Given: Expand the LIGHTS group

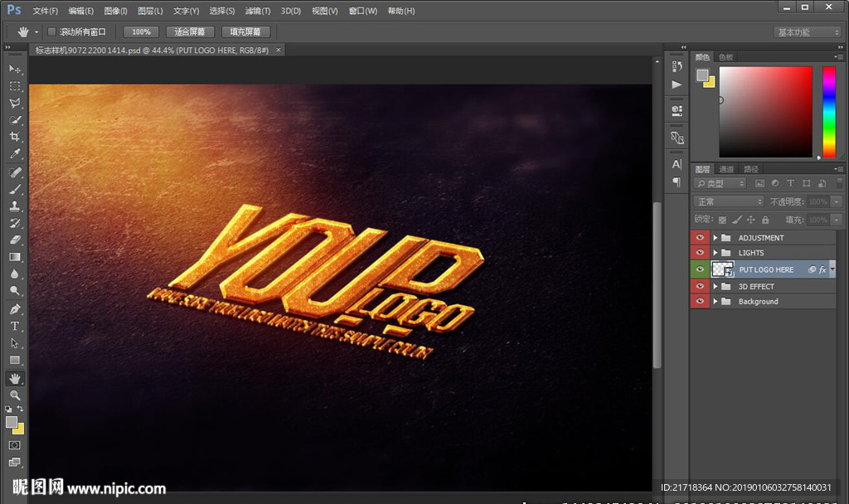Looking at the screenshot, I should click(x=716, y=253).
